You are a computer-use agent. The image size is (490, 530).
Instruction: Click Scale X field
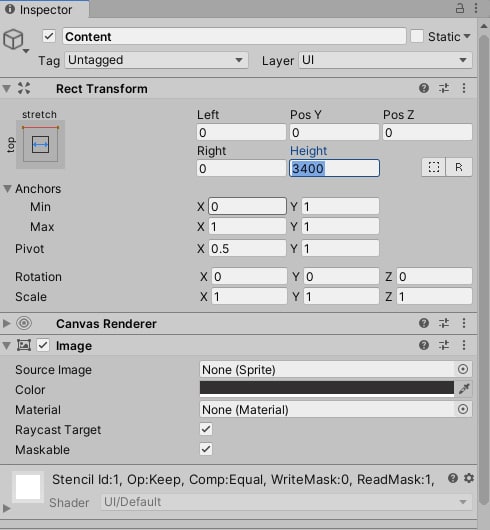249,296
